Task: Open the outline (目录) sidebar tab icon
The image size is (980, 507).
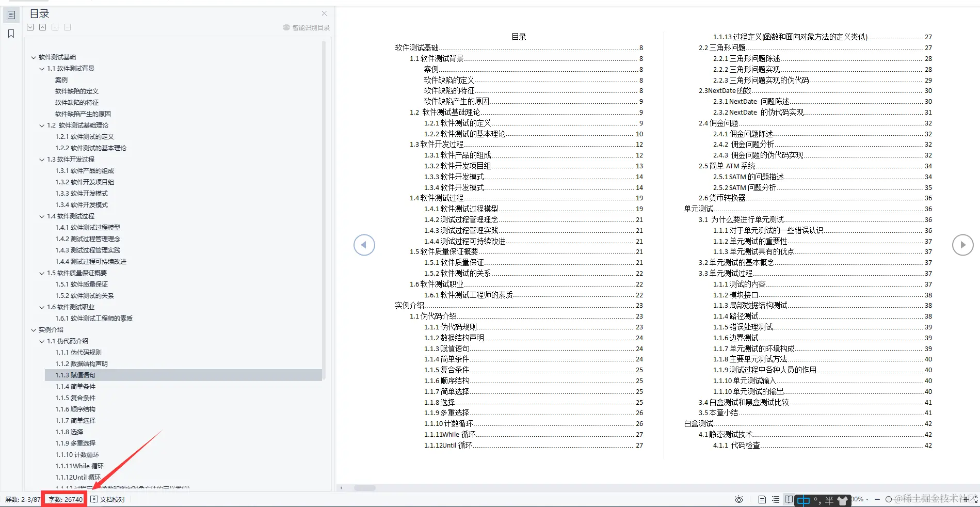Action: [x=11, y=15]
